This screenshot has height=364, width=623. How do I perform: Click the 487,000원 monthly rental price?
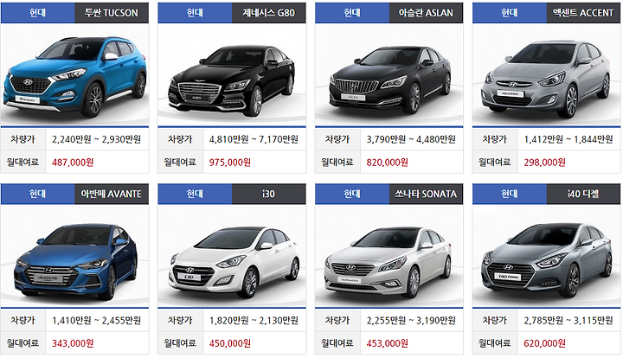(73, 163)
